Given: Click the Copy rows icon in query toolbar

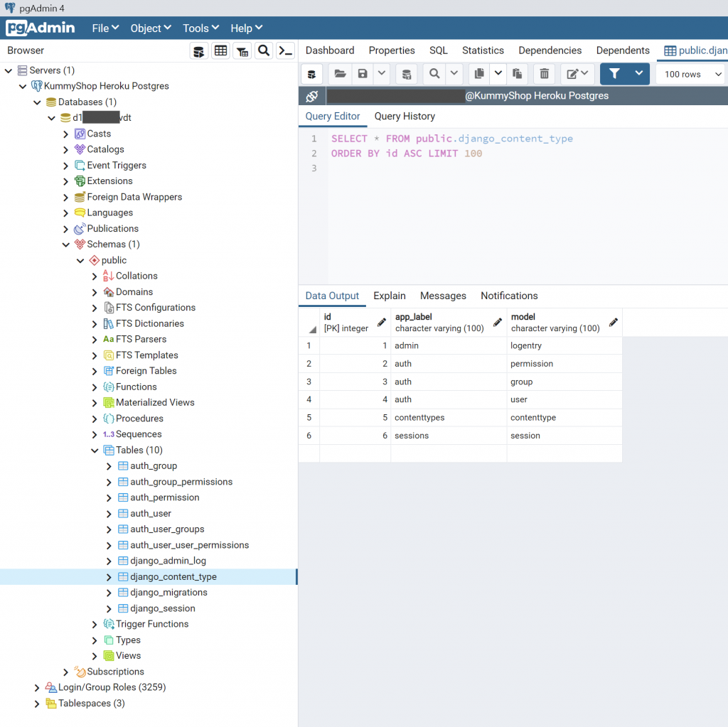Looking at the screenshot, I should point(479,74).
